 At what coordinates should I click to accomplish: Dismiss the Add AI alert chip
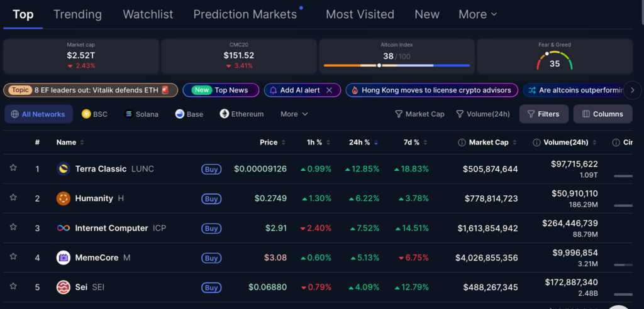[x=329, y=90]
